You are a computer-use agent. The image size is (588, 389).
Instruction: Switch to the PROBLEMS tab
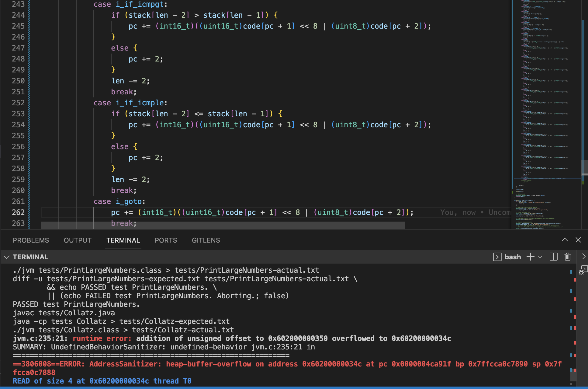(31, 240)
